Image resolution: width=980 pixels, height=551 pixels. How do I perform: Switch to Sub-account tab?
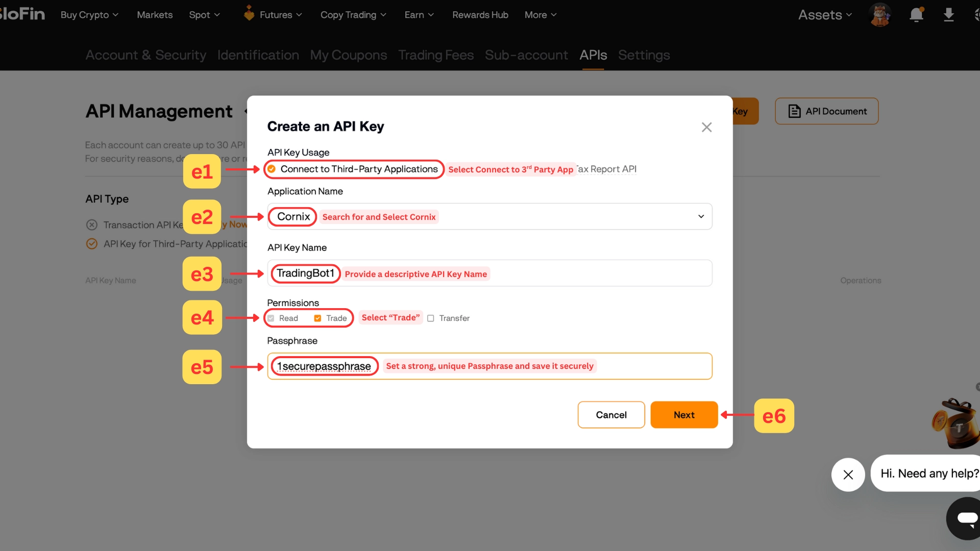point(526,55)
